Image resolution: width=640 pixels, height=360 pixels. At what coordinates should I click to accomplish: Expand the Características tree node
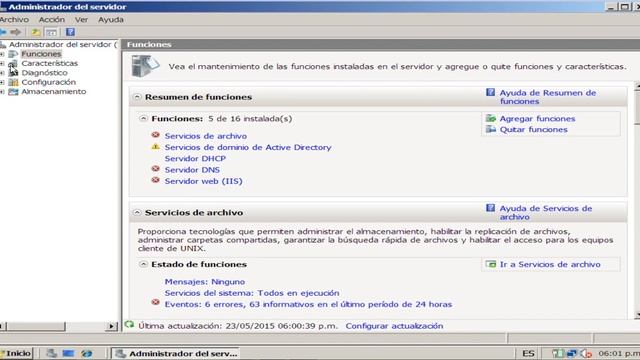(x=2, y=63)
